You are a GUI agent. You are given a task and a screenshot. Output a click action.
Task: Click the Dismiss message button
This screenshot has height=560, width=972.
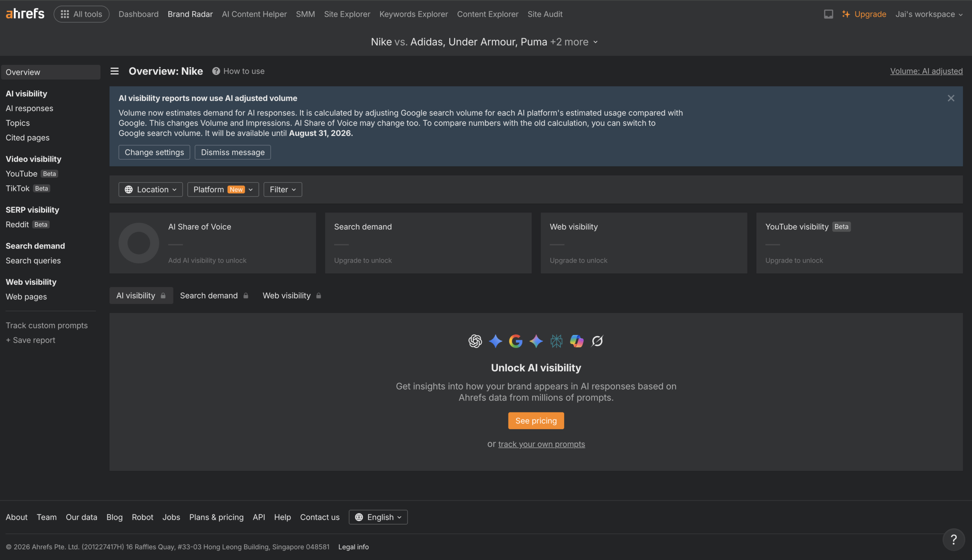[x=233, y=152]
